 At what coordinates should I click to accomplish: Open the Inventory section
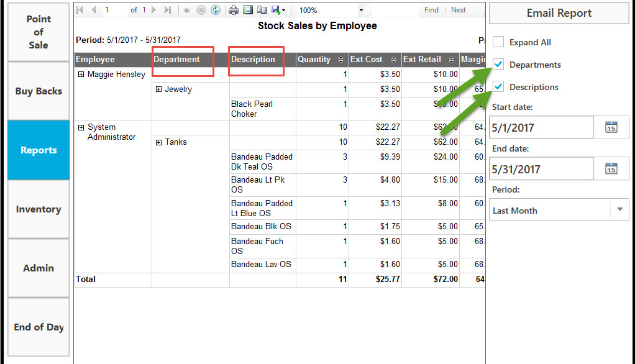[x=39, y=209]
